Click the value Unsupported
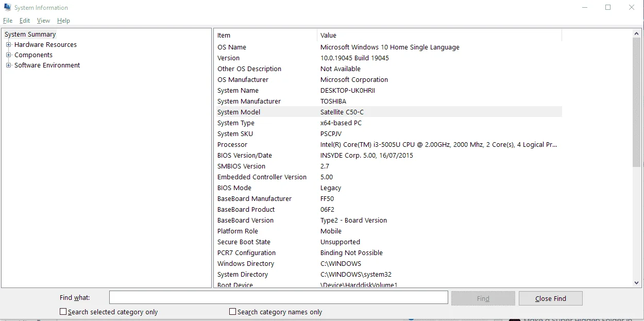The height and width of the screenshot is (321, 644). coord(340,242)
